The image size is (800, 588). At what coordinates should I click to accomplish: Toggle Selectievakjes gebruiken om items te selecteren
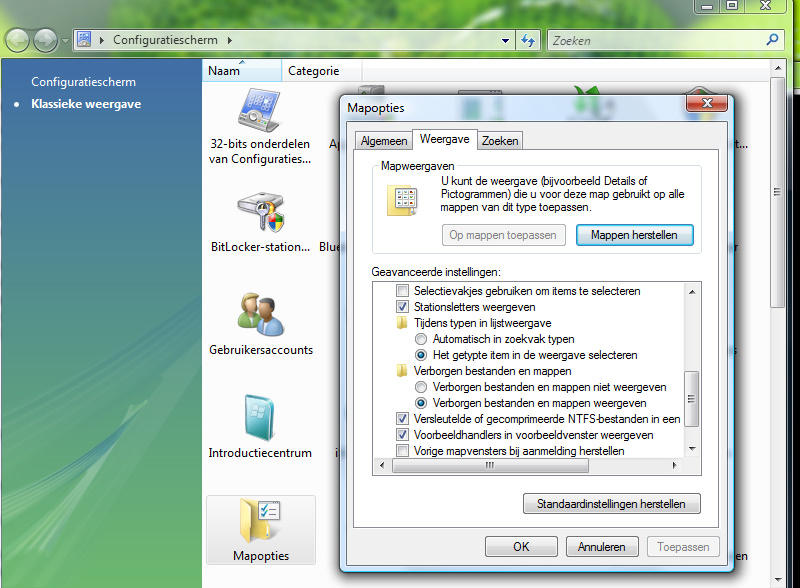coord(403,291)
